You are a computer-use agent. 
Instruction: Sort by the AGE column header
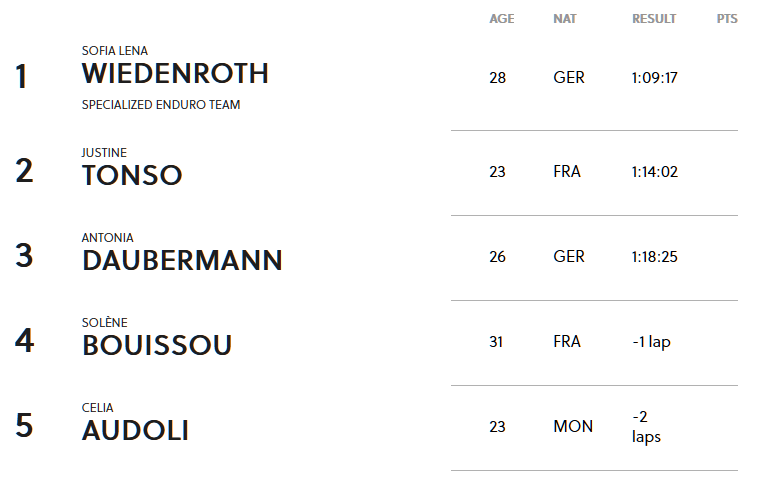[x=501, y=19]
